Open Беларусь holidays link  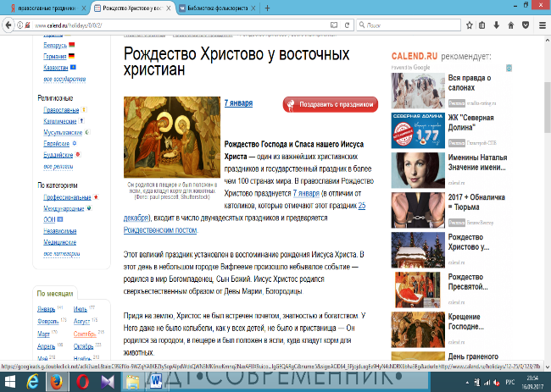pyautogui.click(x=55, y=45)
